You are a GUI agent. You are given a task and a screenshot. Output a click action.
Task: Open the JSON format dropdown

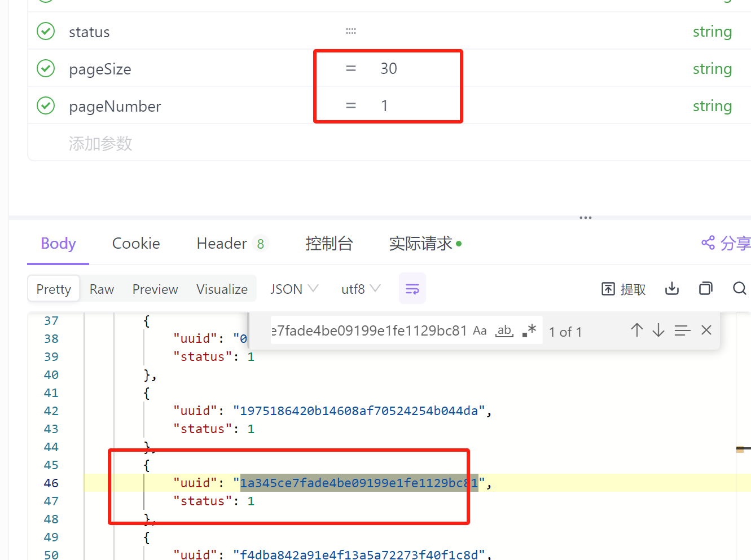pos(294,289)
